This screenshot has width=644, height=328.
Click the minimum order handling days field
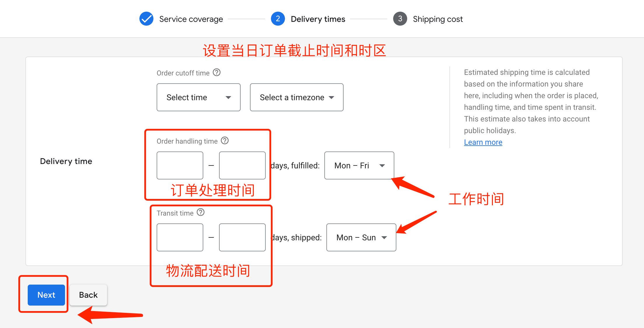coord(180,165)
